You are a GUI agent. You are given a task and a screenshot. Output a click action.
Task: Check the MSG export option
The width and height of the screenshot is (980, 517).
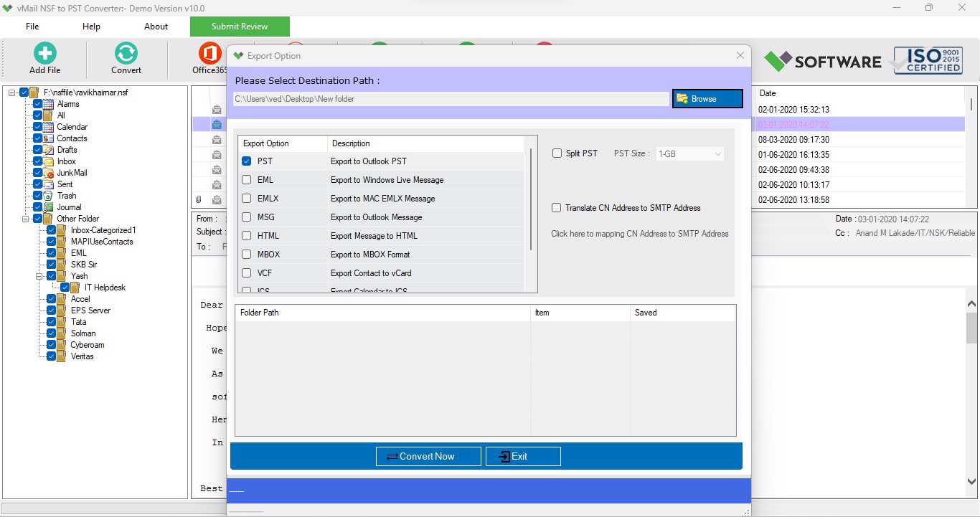247,217
